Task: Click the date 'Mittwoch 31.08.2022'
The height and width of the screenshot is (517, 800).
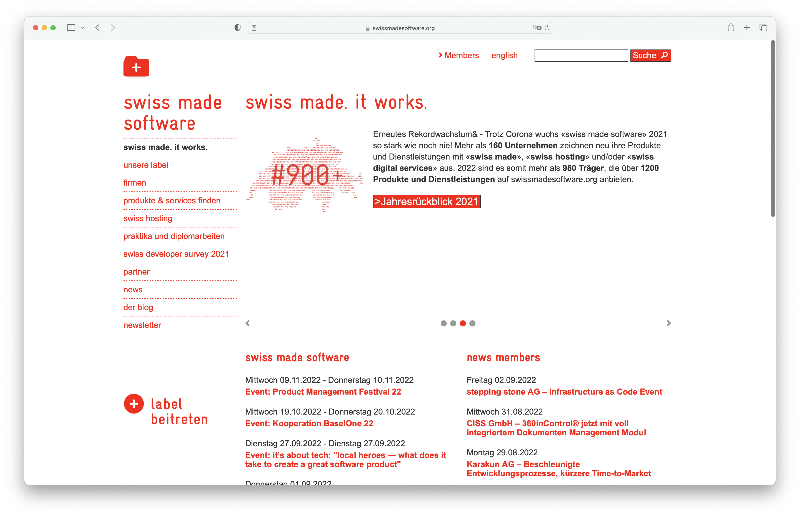Action: pos(505,412)
